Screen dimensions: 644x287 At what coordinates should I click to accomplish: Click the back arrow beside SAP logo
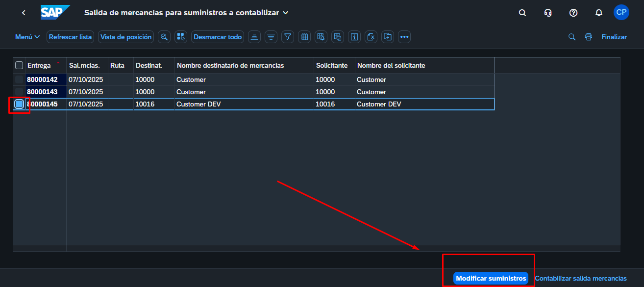(24, 13)
